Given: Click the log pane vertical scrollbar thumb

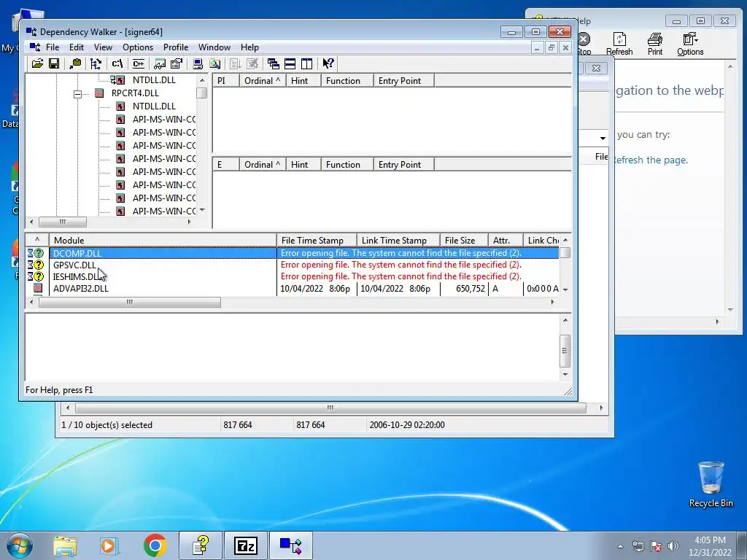Looking at the screenshot, I should [x=565, y=351].
